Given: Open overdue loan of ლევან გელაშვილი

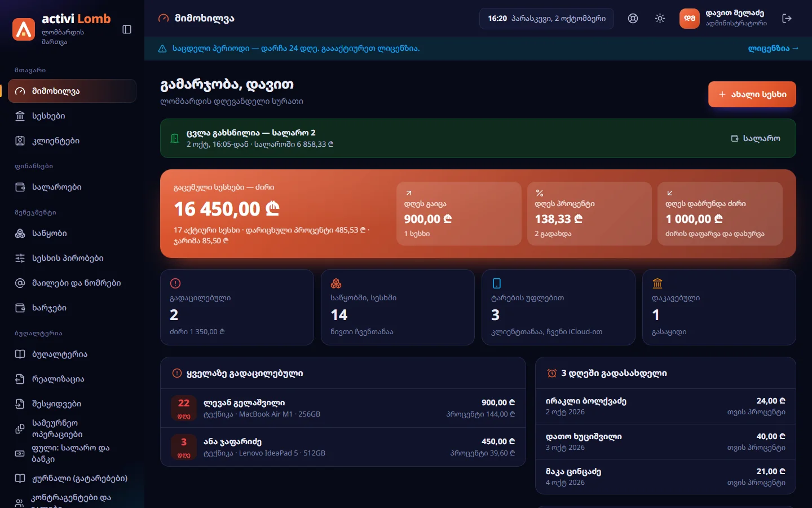Looking at the screenshot, I should (343, 408).
